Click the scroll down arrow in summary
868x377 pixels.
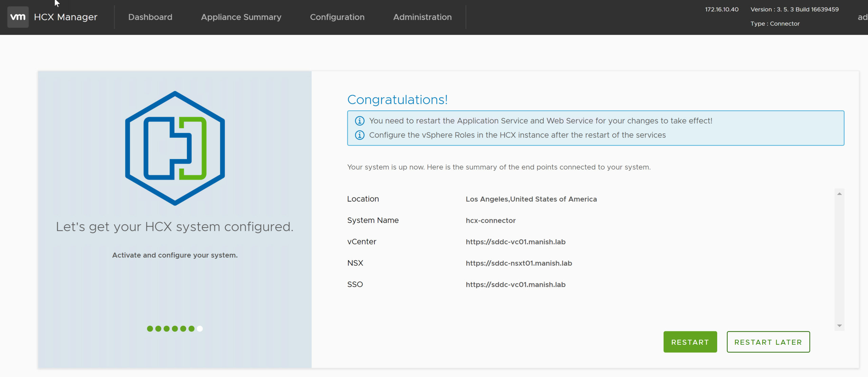[x=840, y=325]
